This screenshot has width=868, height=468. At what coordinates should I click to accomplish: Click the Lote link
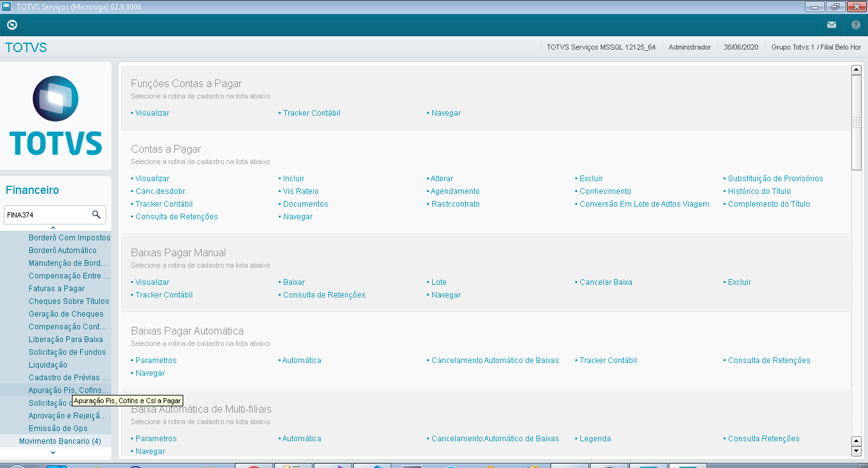[x=439, y=282]
